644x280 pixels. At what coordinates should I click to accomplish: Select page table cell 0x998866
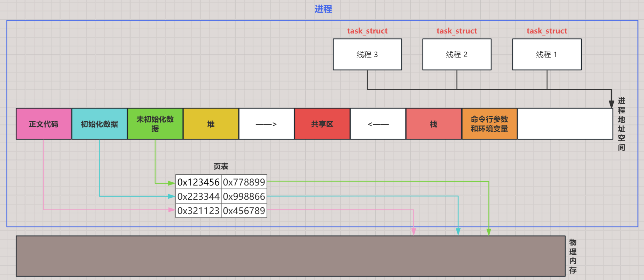[244, 196]
